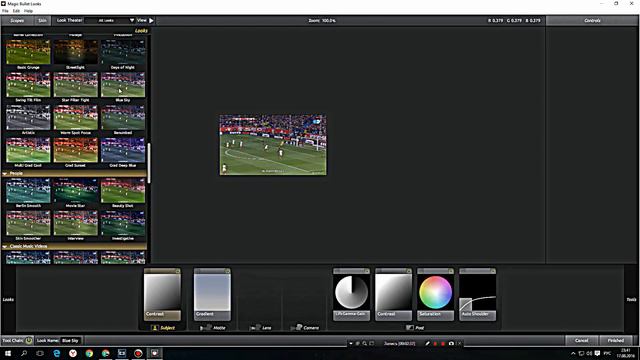640x360 pixels.
Task: Click the Finished button
Action: pyautogui.click(x=616, y=340)
